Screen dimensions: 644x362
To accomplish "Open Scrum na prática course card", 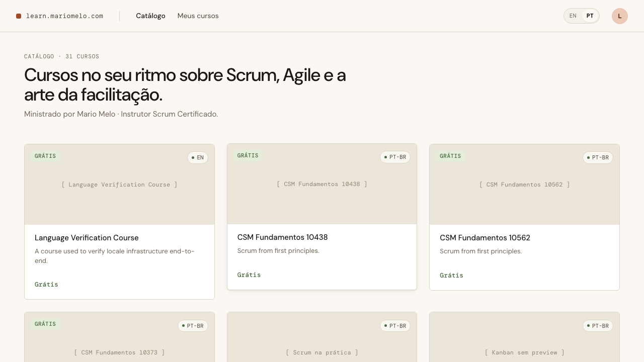I will 322,337.
